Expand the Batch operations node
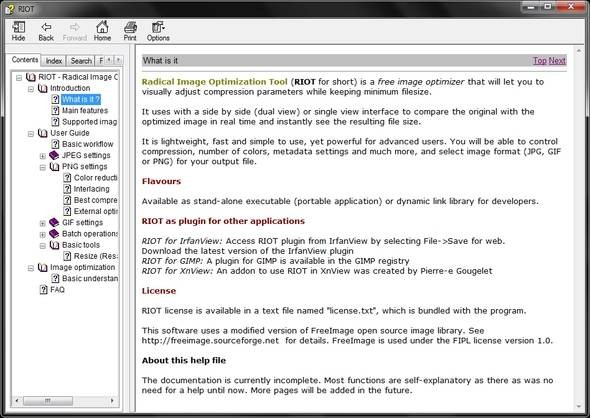This screenshot has height=418, width=590. click(x=43, y=235)
